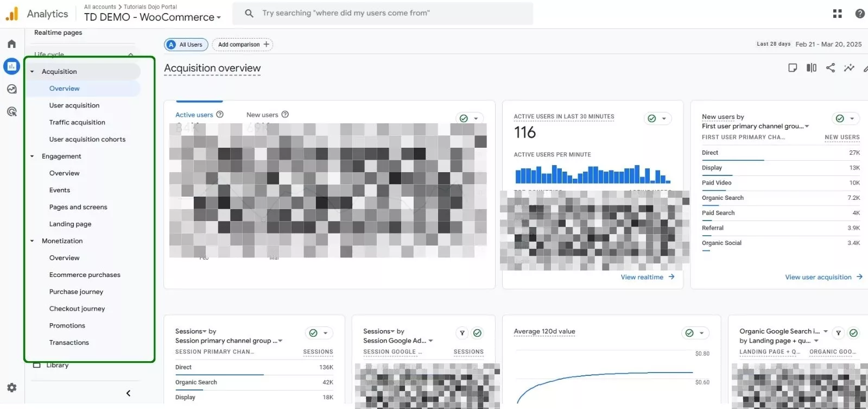Click the All accounts breadcrumb link
This screenshot has width=868, height=409.
(x=100, y=7)
